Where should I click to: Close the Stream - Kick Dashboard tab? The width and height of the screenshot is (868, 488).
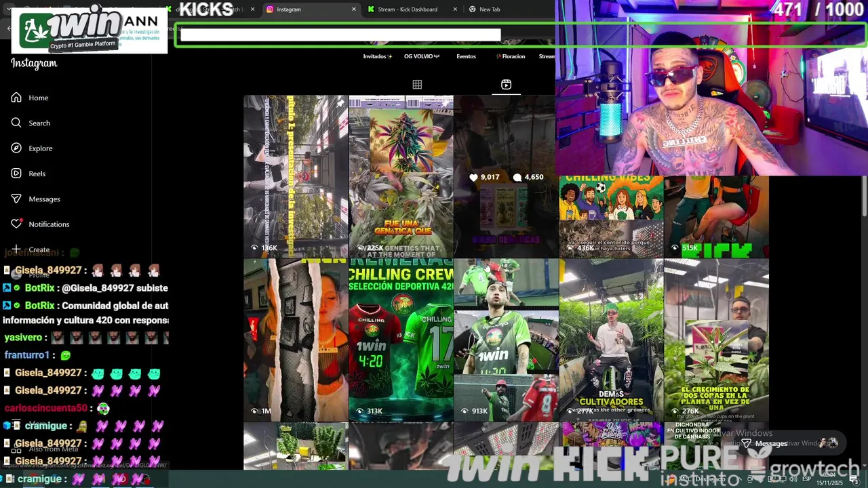(455, 9)
